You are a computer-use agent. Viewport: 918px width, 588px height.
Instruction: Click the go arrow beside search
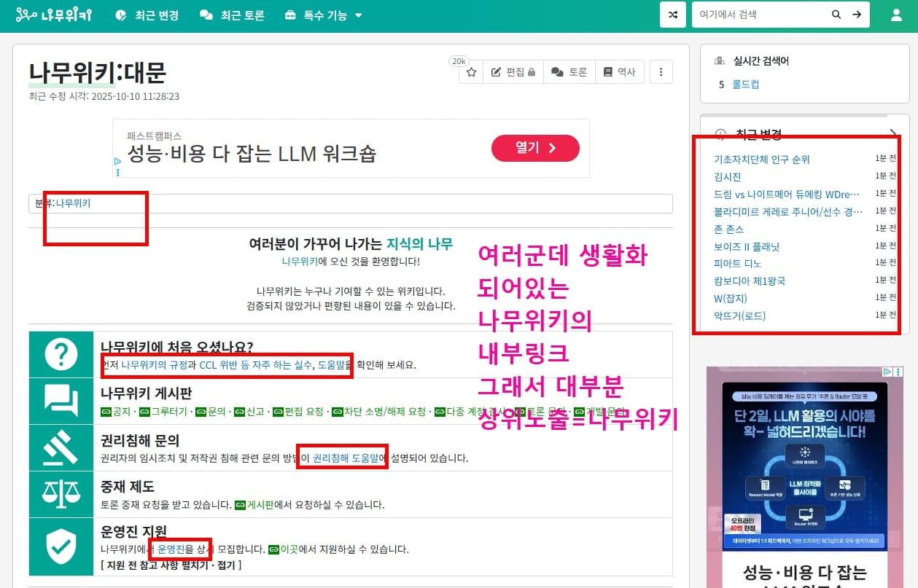[857, 15]
